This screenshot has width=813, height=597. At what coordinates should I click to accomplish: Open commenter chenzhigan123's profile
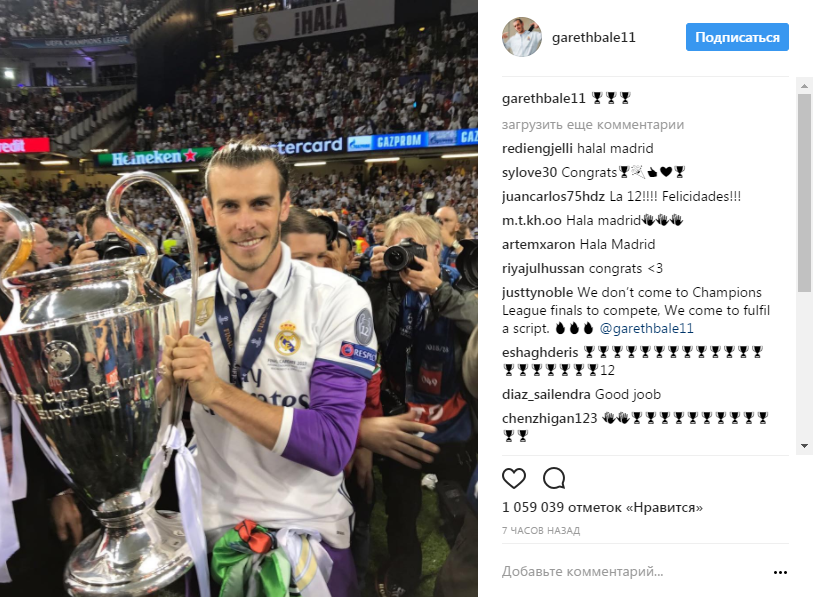(x=550, y=418)
